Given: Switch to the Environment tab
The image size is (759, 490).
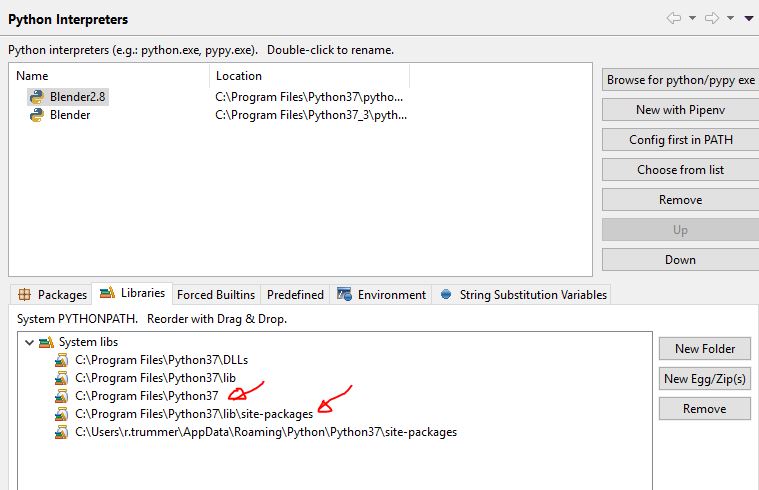Looking at the screenshot, I should click(x=381, y=294).
